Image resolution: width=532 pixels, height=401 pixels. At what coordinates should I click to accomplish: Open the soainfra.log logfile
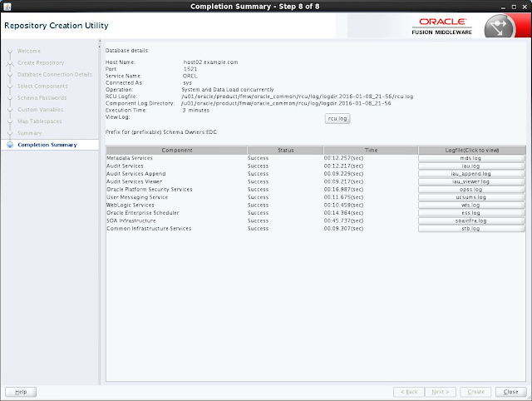click(x=471, y=220)
